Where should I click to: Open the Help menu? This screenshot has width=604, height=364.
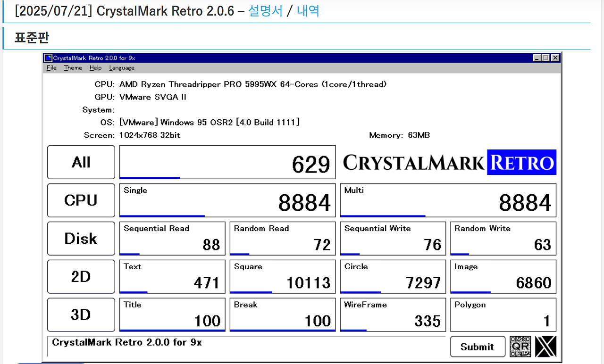pos(95,68)
